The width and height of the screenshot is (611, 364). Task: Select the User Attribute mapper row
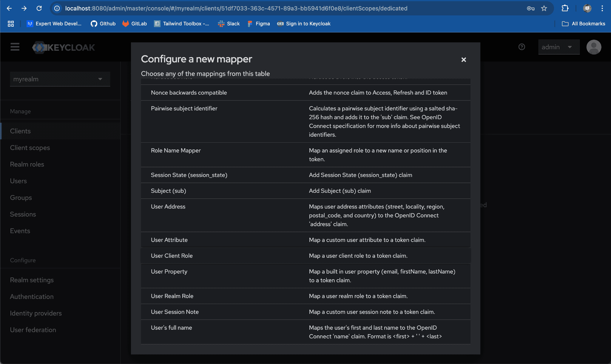pos(169,240)
